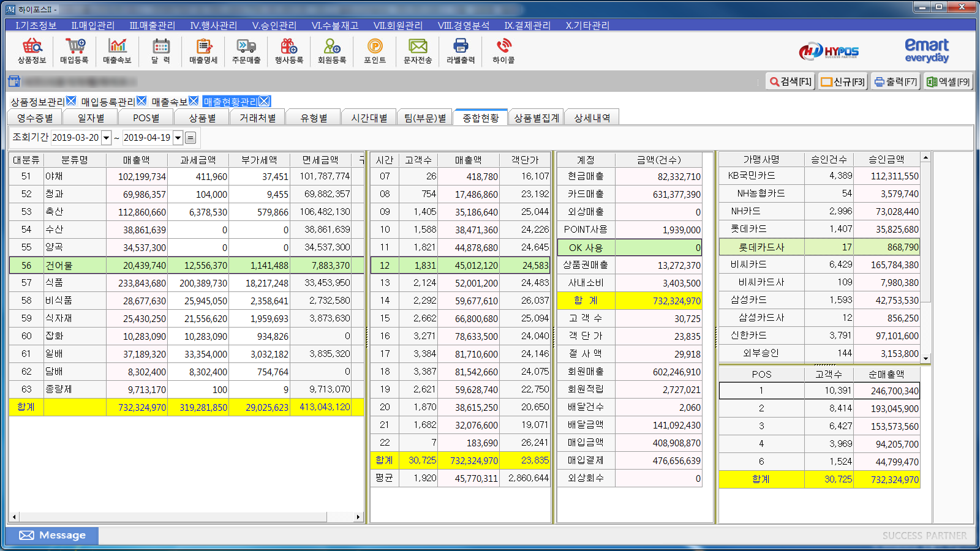Select the 현금매출 account row
Screen dimensions: 980x551
[x=630, y=176]
